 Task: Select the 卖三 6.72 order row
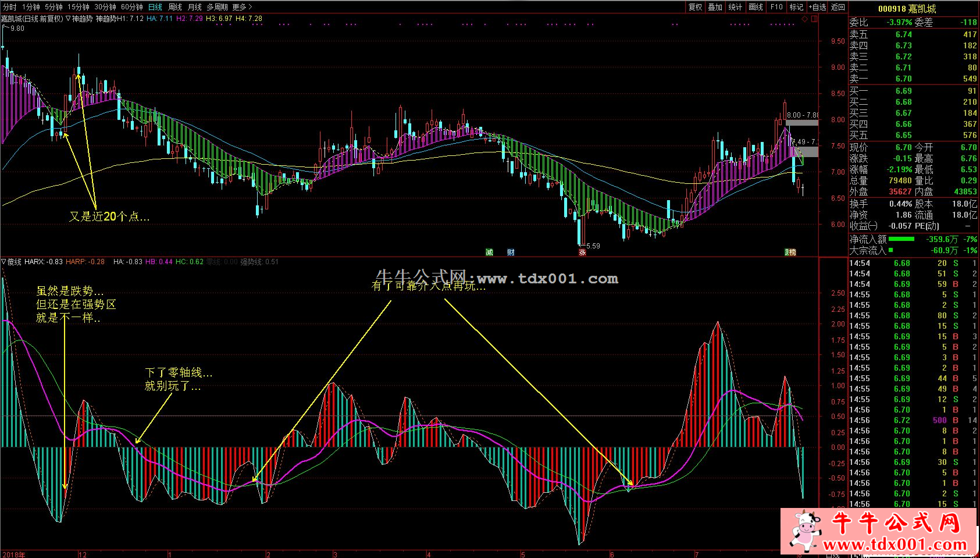click(913, 56)
